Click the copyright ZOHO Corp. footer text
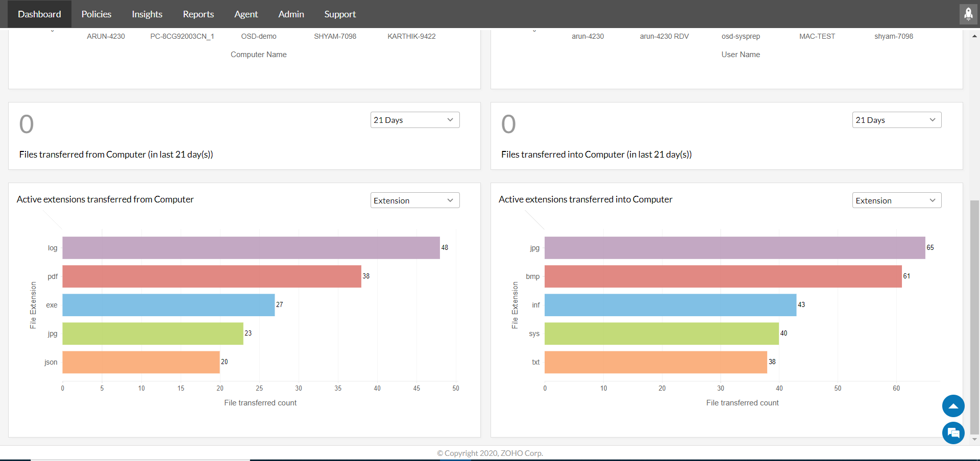 (x=490, y=453)
